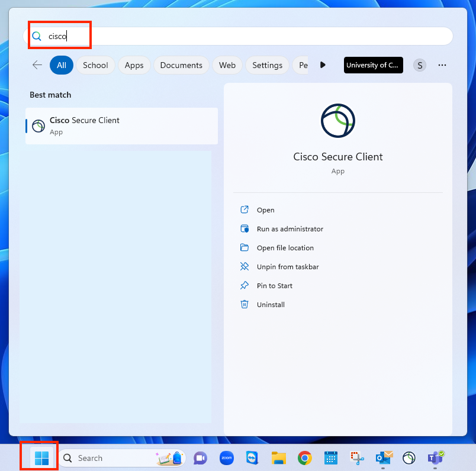Open Outlook from the taskbar
Viewport: 476px width, 471px height.
(384, 458)
